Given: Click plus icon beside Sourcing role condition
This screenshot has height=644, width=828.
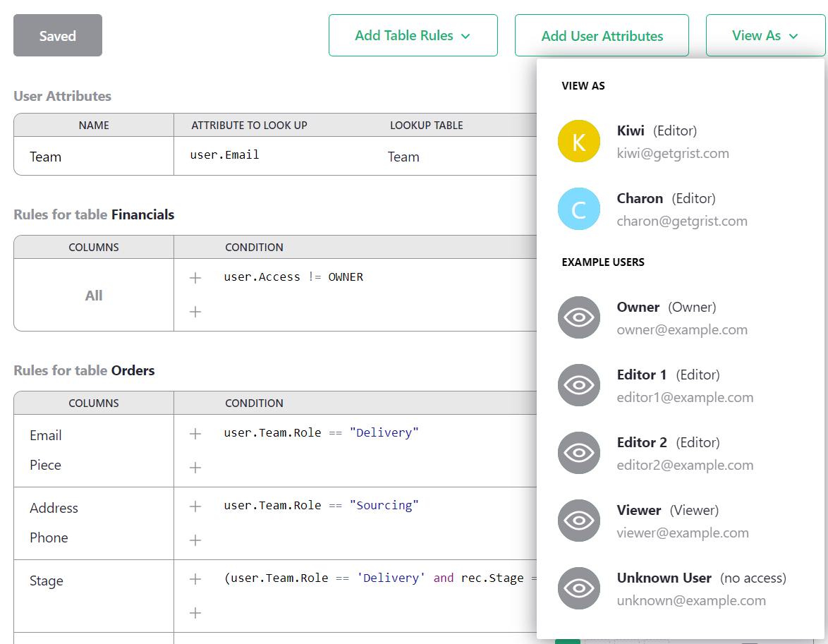Looking at the screenshot, I should click(x=195, y=506).
